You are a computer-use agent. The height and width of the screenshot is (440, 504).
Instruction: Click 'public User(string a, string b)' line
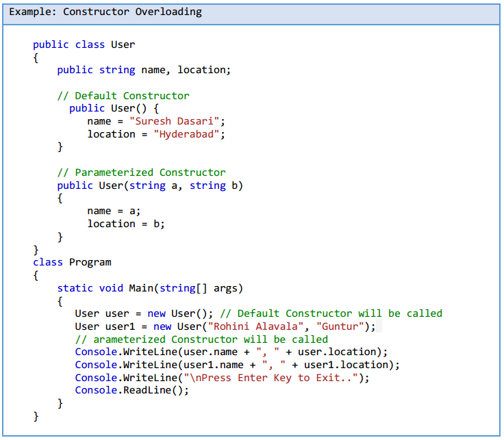150,185
